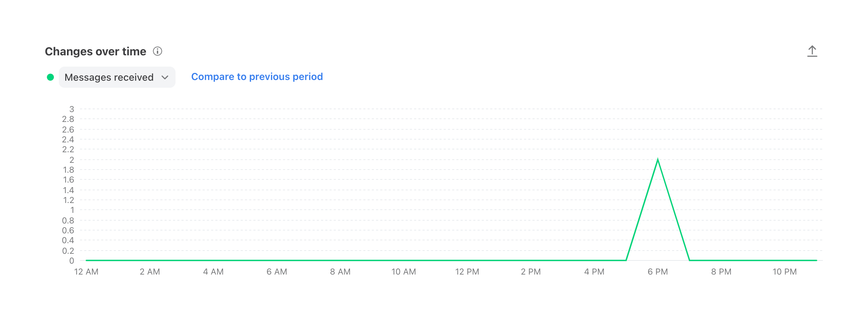Click the green legend dot
This screenshot has width=868, height=320.
[x=50, y=77]
